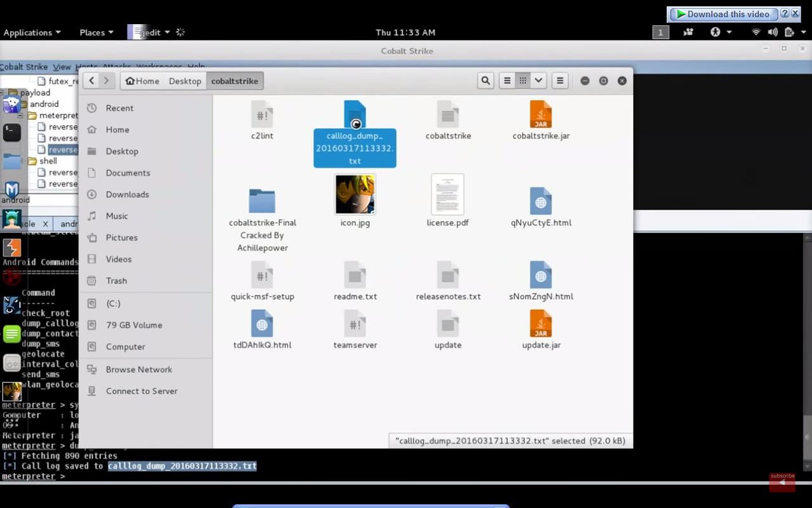Go back with the left arrow button
Viewport: 812px width, 508px height.
coord(91,81)
